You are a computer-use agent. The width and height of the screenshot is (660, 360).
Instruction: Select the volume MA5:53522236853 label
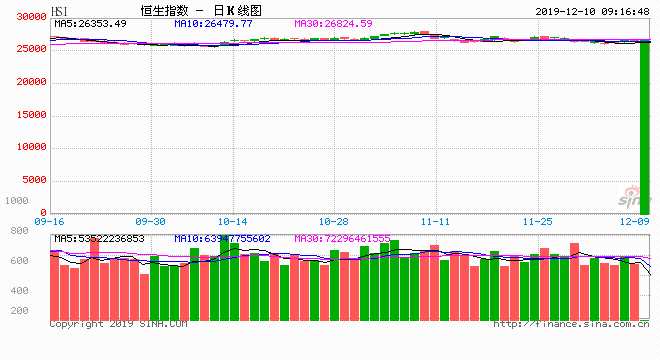[x=99, y=239]
